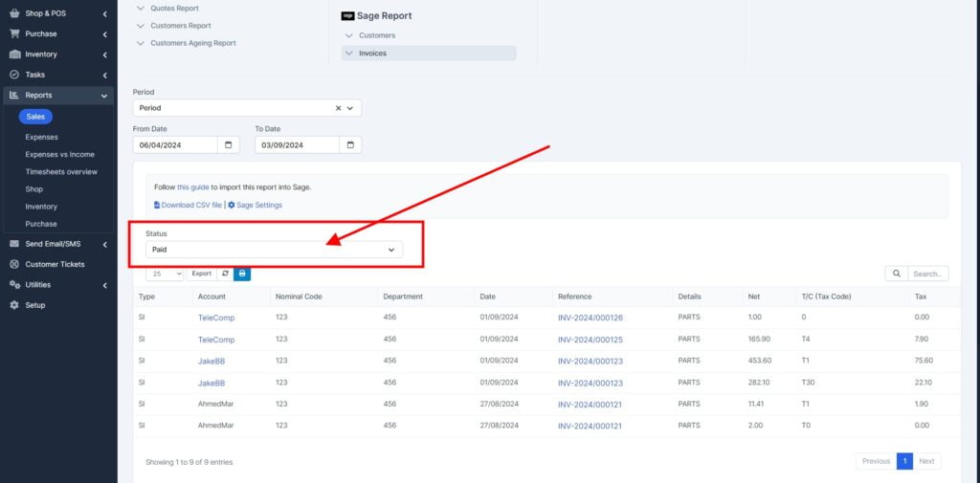Clear the Period selection with the X
The image size is (980, 483).
point(338,108)
